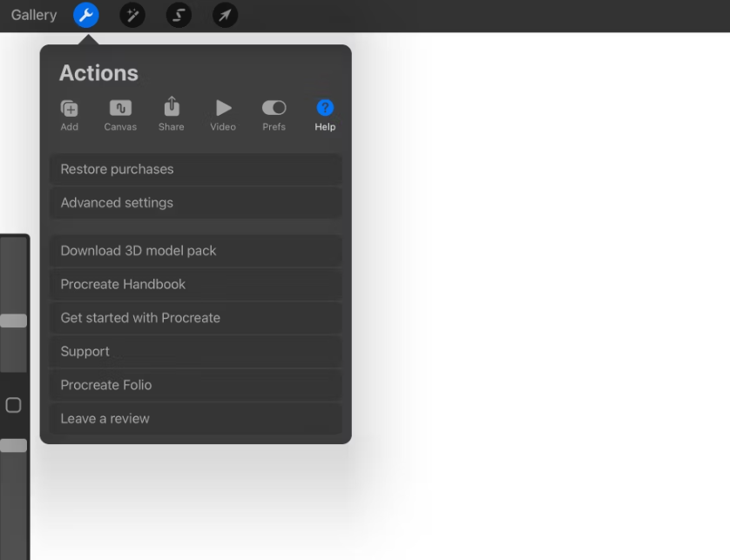
Task: Open the Add tab in Actions
Action: point(70,116)
